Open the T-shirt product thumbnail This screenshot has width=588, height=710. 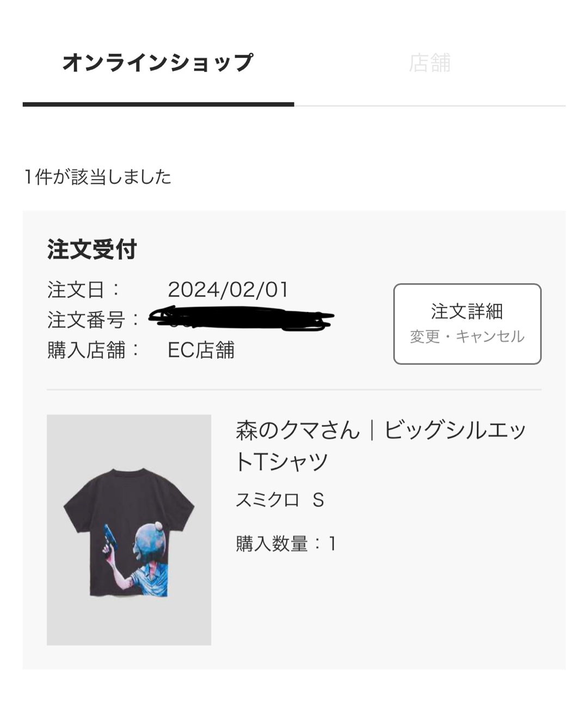[x=129, y=530]
